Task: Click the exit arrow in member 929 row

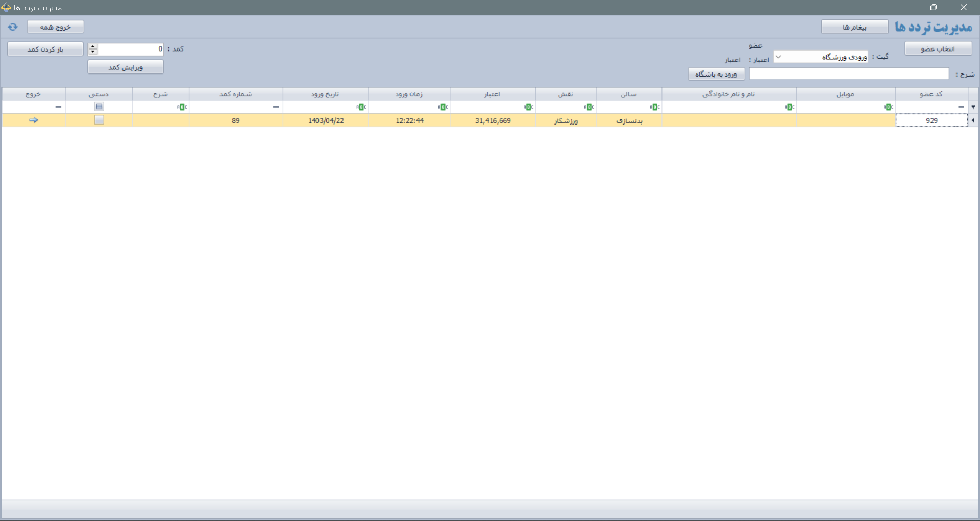Action: [x=34, y=120]
